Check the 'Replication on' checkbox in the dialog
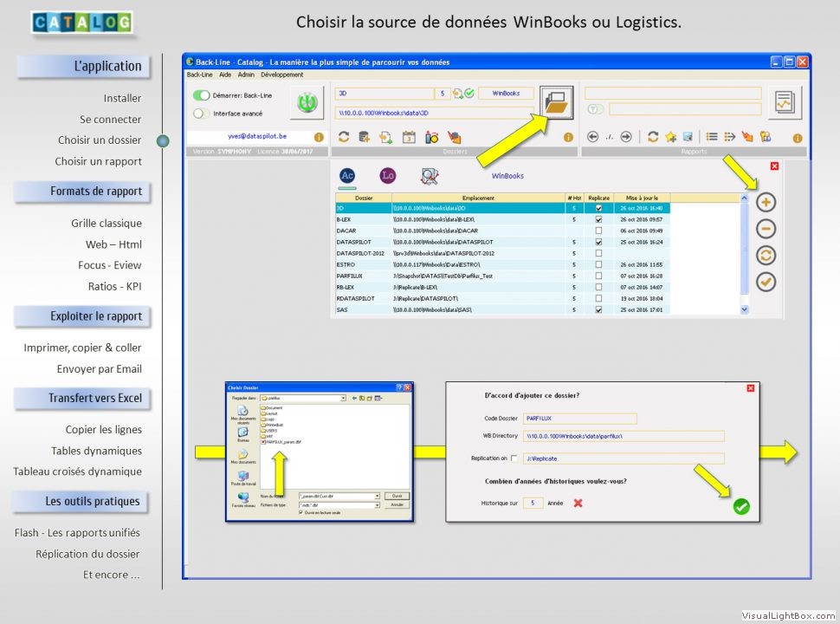This screenshot has width=840, height=624. (514, 458)
